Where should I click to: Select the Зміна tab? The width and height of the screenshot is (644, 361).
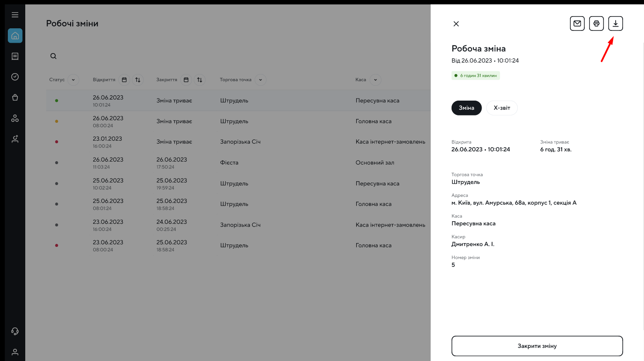click(466, 108)
